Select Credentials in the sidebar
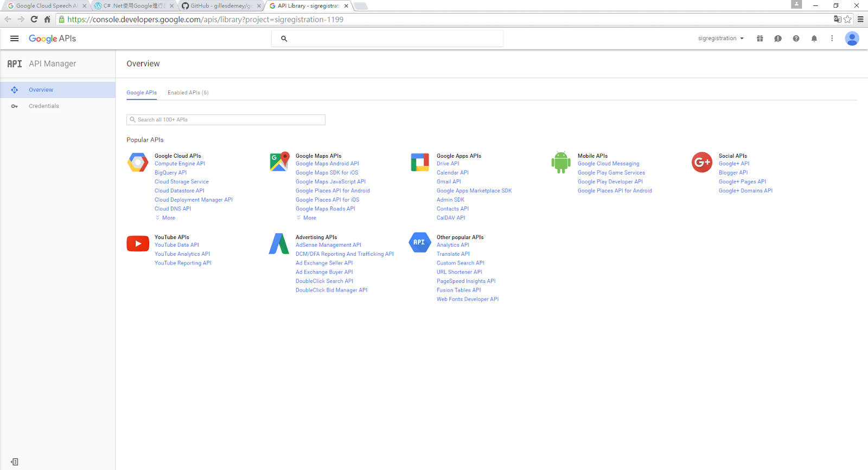868x470 pixels. click(x=58, y=106)
